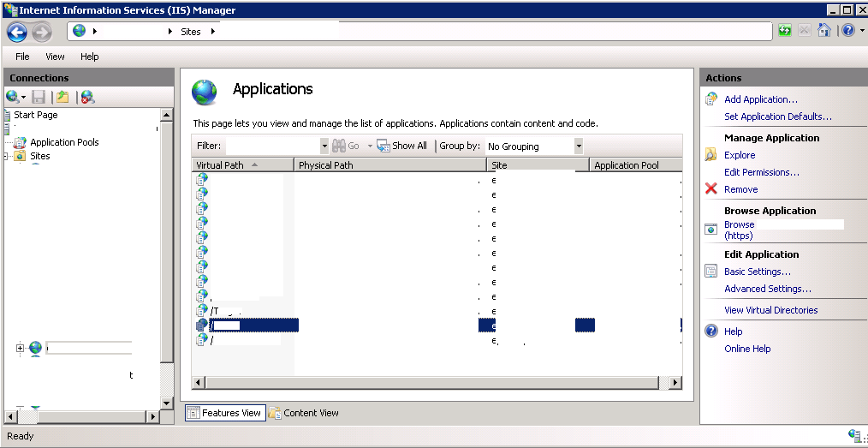Open the View menu
868x448 pixels.
[55, 57]
